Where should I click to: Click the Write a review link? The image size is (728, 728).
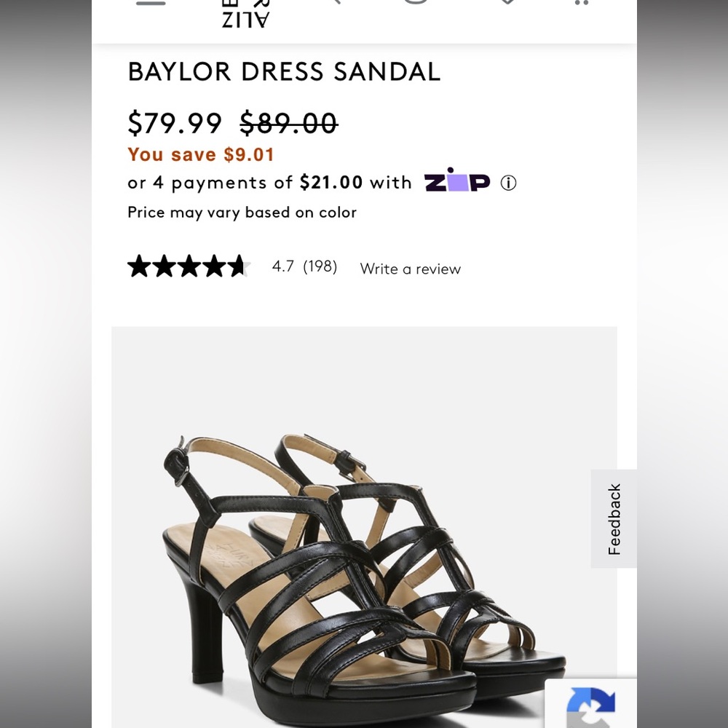pyautogui.click(x=410, y=269)
